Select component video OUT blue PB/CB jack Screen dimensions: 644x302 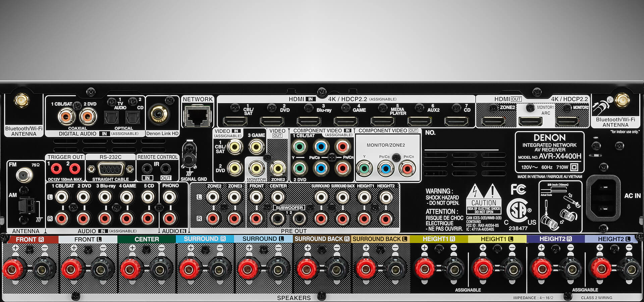click(x=385, y=168)
